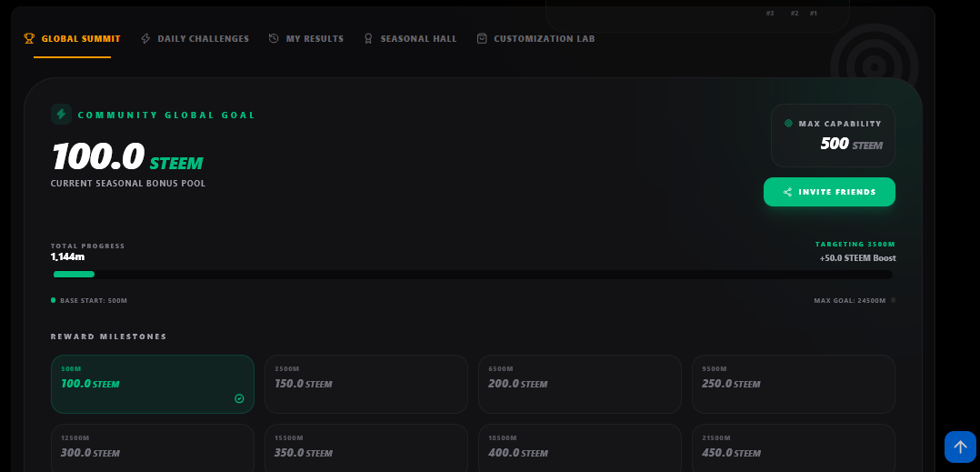
Task: Select the 500M 100.0 STEEM milestone card
Action: click(x=153, y=384)
